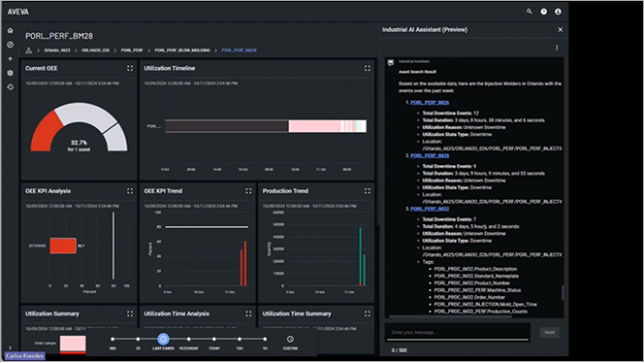
Task: Click the PORL_PROC_IM32.Product_Description tag
Action: [475, 269]
